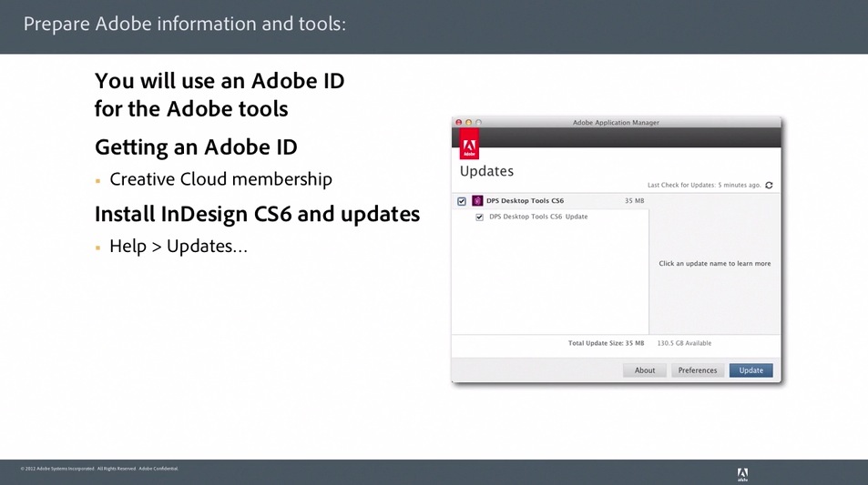The height and width of the screenshot is (485, 868).
Task: Click the copyright notice in footer
Action: click(x=99, y=469)
